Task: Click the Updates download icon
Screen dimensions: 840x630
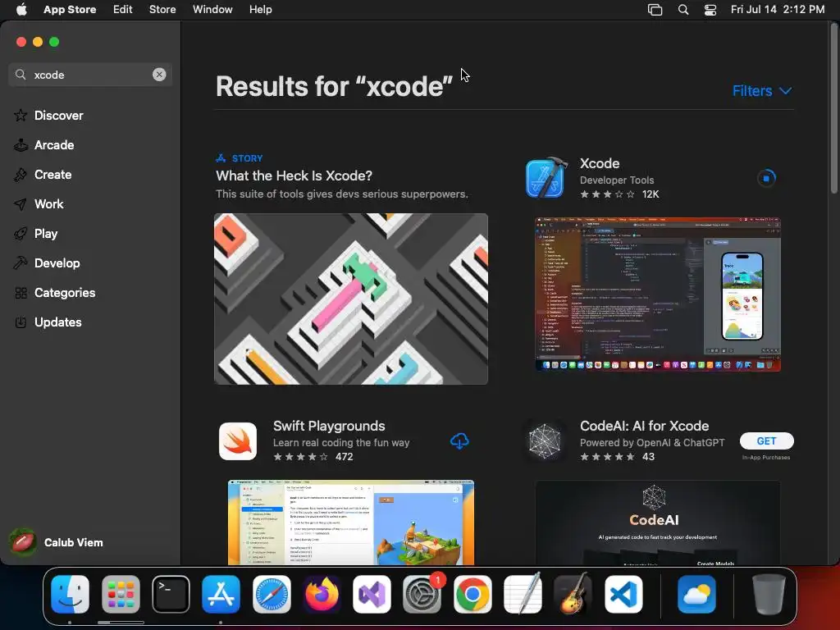Action: click(x=21, y=322)
